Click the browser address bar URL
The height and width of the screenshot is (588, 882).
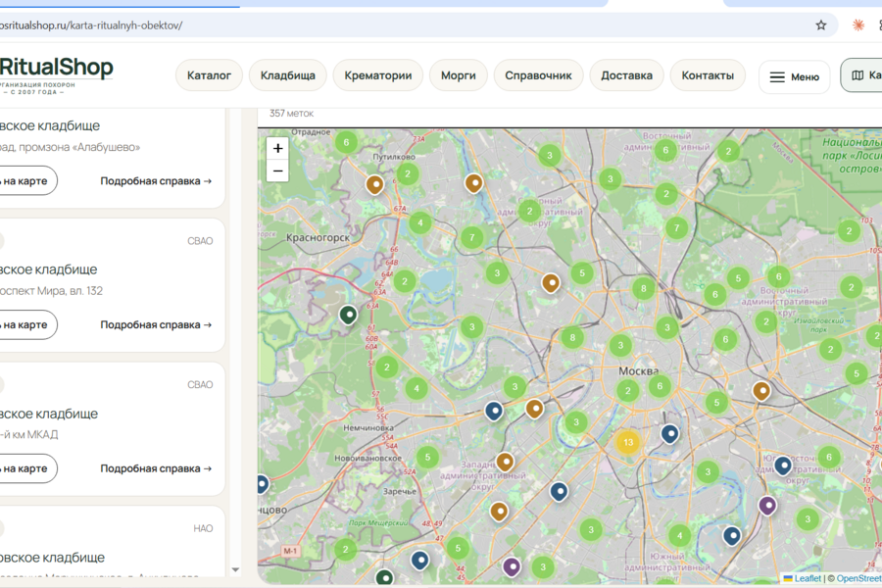[x=91, y=25]
